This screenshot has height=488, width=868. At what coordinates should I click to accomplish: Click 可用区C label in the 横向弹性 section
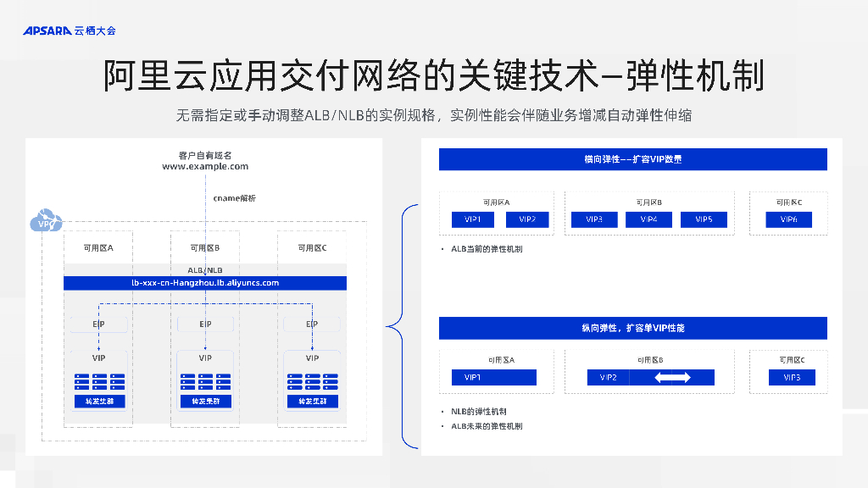tap(789, 202)
